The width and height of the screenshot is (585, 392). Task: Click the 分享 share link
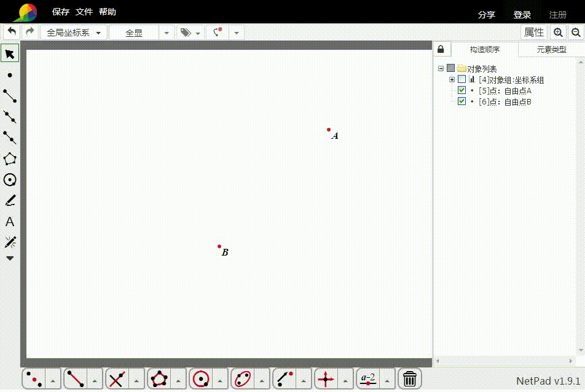coord(487,15)
